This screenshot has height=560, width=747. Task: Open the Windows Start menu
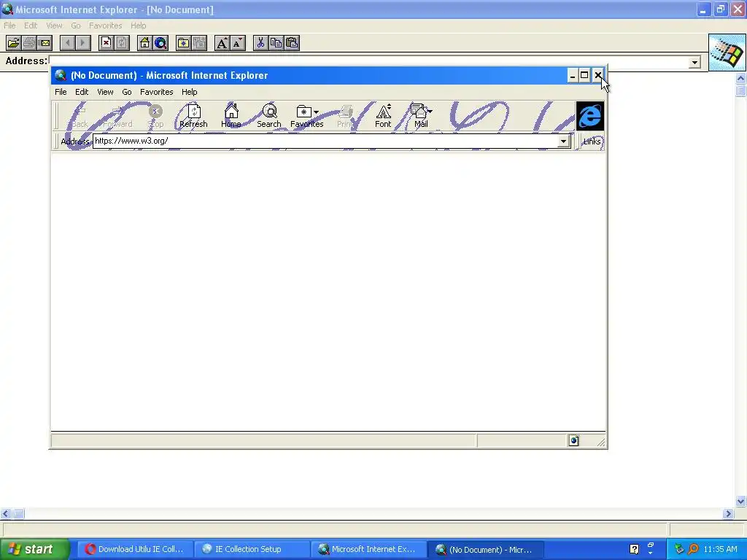point(34,549)
